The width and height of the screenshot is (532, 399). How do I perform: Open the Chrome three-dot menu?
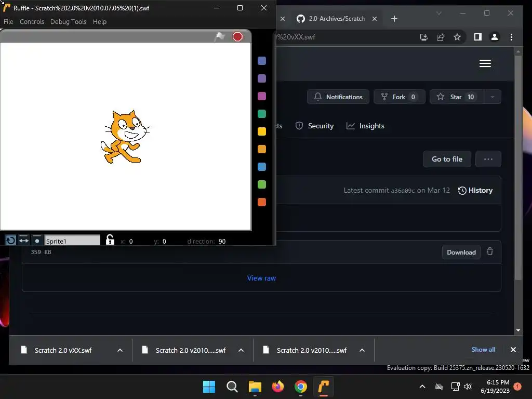pos(511,37)
